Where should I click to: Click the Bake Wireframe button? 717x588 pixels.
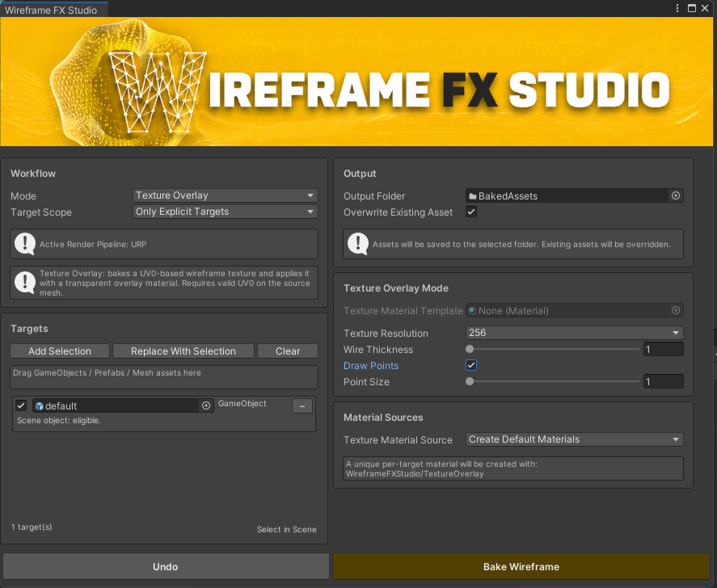pyautogui.click(x=521, y=566)
